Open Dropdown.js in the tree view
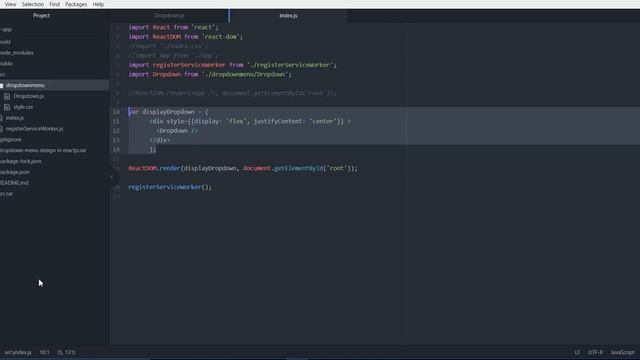 [x=29, y=96]
